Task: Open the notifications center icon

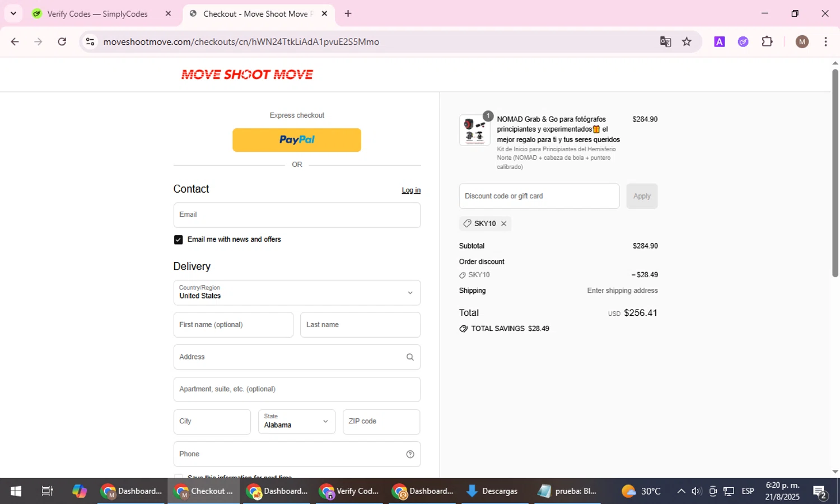Action: pos(820,492)
